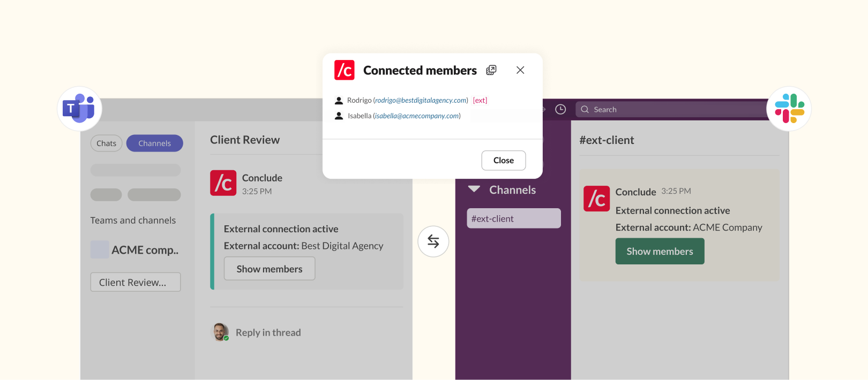Click Rodrigo's person icon
The image size is (868, 380).
tap(339, 101)
